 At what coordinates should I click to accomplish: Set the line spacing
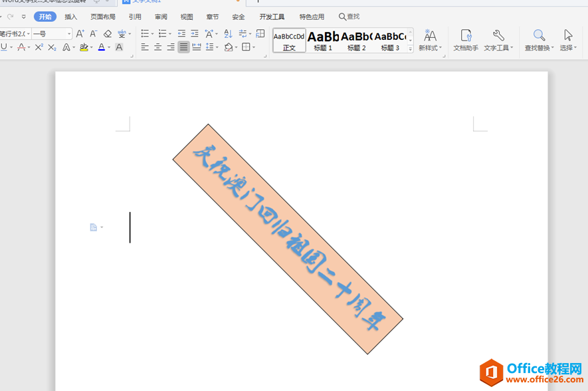(210, 47)
